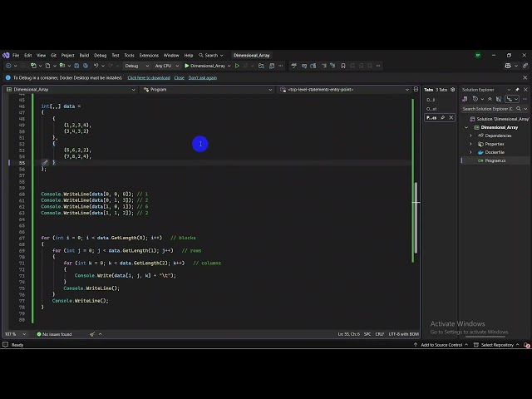Open the Tools menu
This screenshot has width=532, height=399.
point(129,56)
